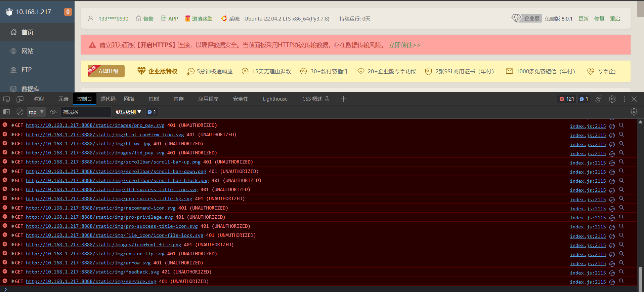The width and height of the screenshot is (644, 292).
Task: Open DevTools settings gear in the tab bar
Action: 612,99
